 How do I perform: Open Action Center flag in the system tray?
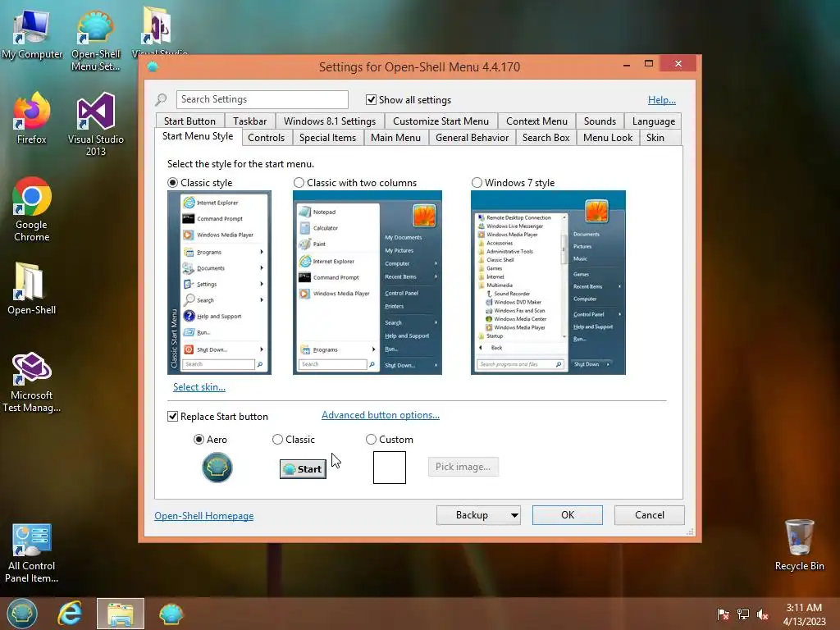(724, 614)
